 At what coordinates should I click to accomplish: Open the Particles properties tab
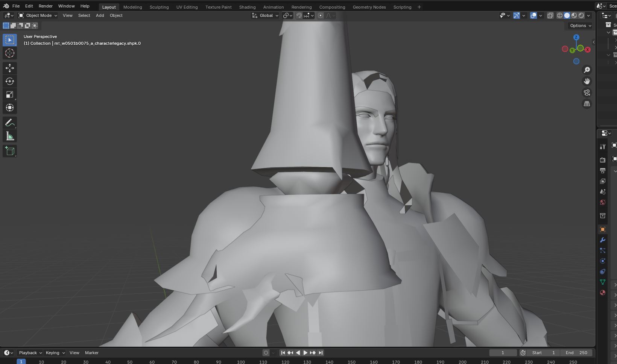coord(603,250)
